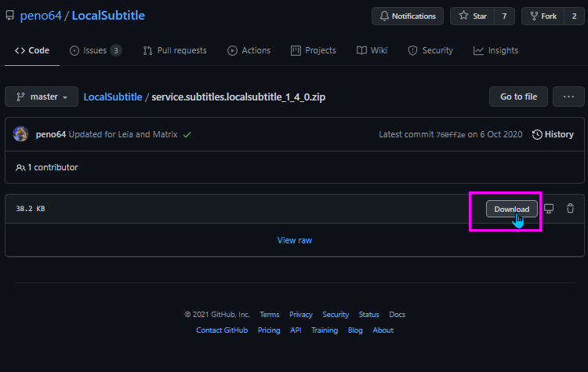Viewport: 588px width, 372px height.
Task: Open the peno64 owner link
Action: point(41,16)
